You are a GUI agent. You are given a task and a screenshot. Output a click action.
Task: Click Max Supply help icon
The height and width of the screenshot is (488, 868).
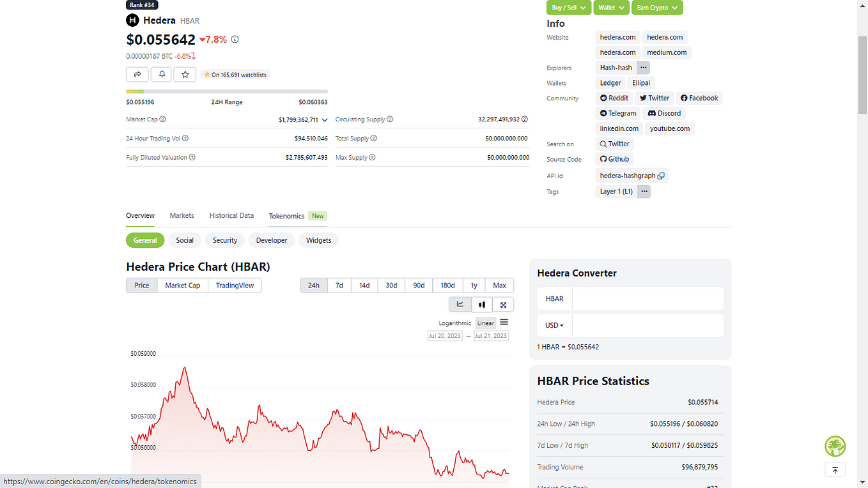pyautogui.click(x=372, y=158)
